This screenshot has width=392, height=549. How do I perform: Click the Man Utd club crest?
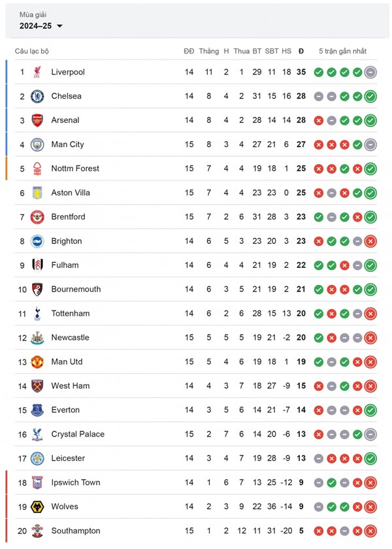[37, 362]
